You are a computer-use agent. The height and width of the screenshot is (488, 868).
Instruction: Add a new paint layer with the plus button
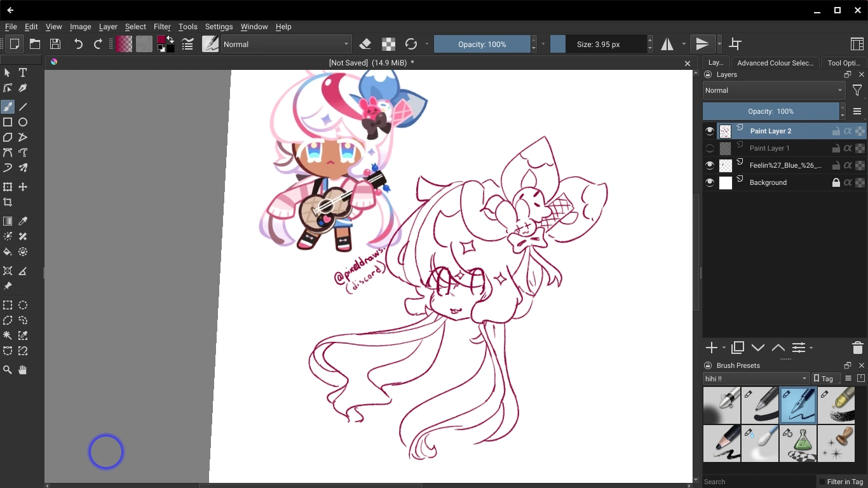coord(710,348)
